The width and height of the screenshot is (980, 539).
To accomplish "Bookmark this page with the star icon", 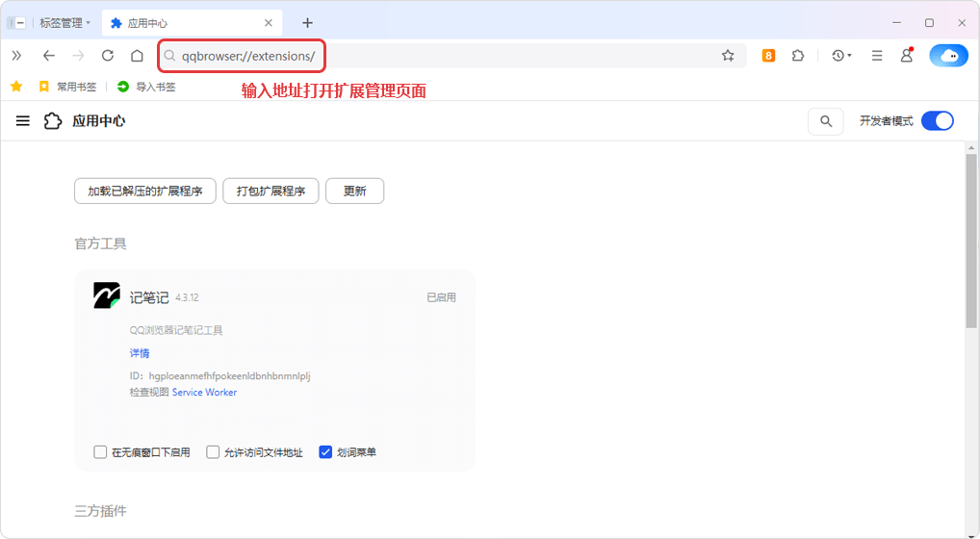I will [728, 56].
